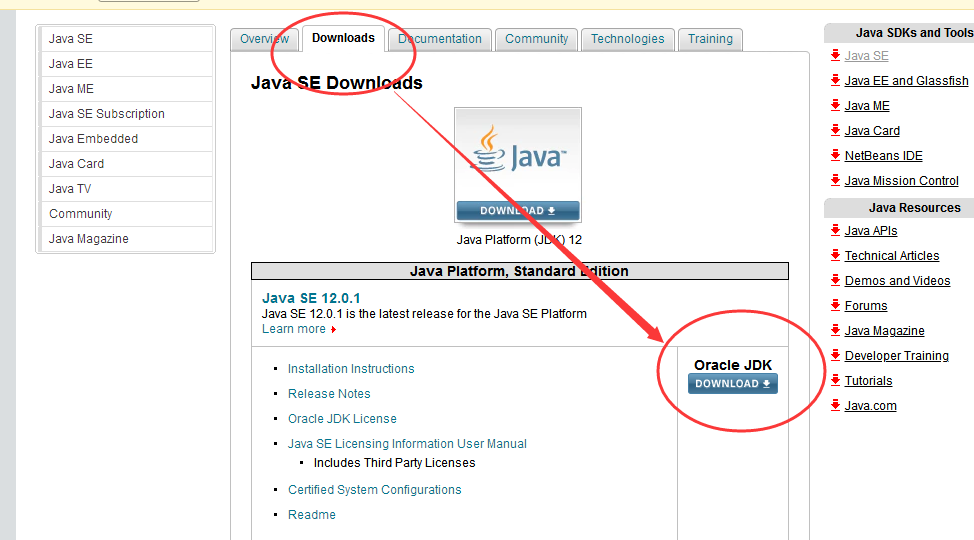Open the Java SE 12.0.1 heading link
Image resolution: width=974 pixels, height=540 pixels.
(311, 298)
